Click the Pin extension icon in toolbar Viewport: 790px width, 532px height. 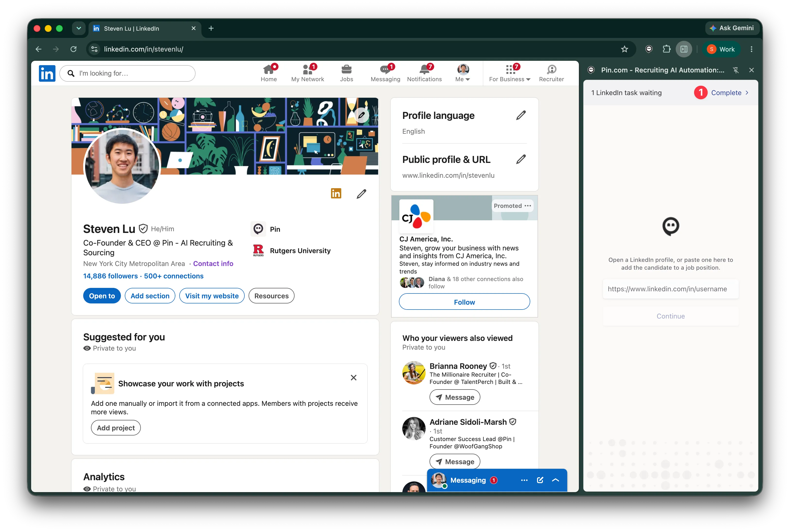649,49
